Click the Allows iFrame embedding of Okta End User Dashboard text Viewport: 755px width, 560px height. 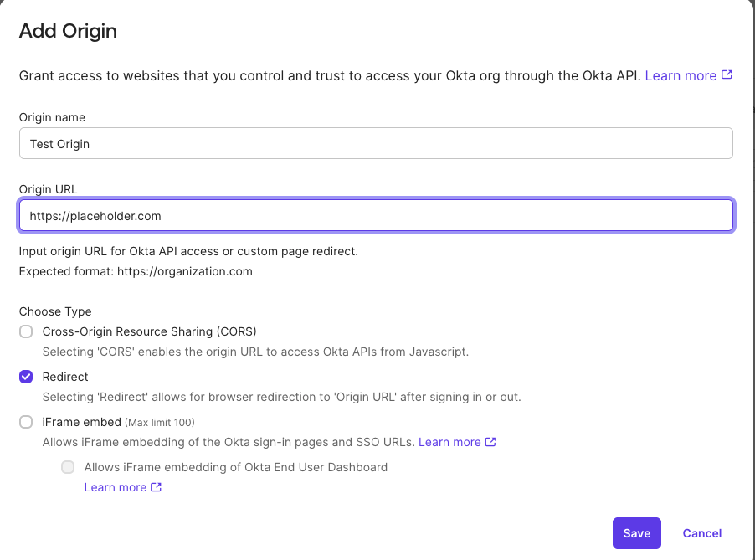236,467
